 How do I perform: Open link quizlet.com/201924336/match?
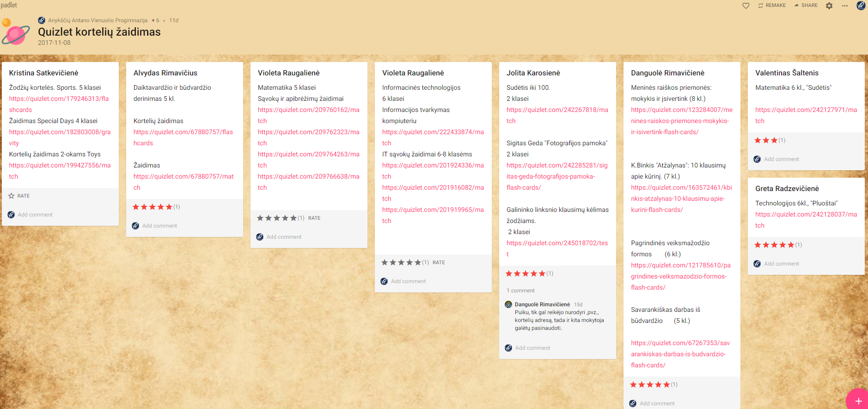(x=433, y=171)
